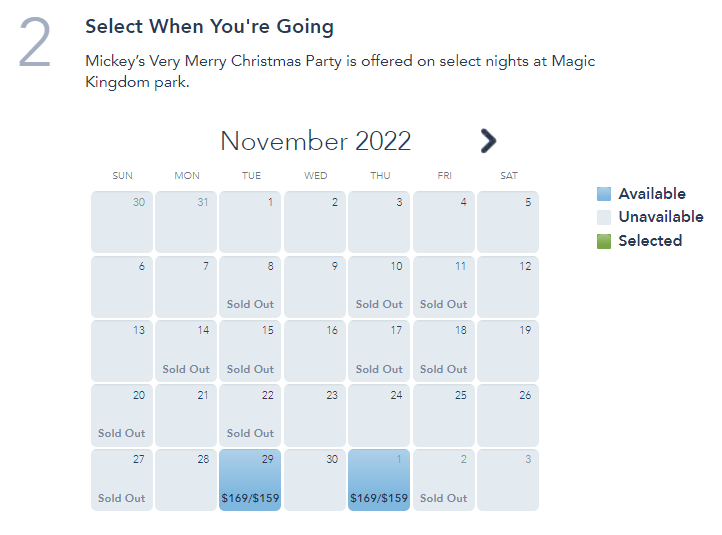Image resolution: width=722 pixels, height=535 pixels.
Task: Click the November 30 Wednesday cell
Action: point(315,480)
